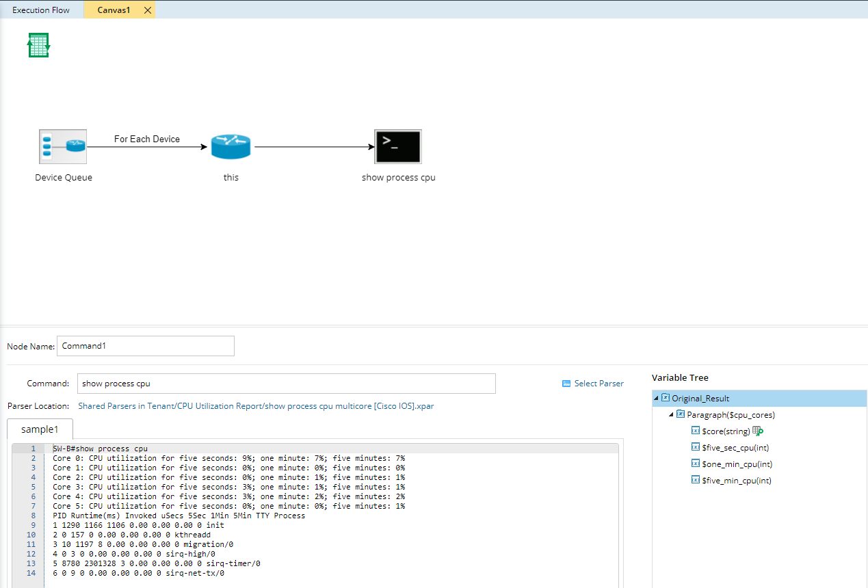This screenshot has height=588, width=868.
Task: Select the Device Queue node icon
Action: [x=63, y=146]
